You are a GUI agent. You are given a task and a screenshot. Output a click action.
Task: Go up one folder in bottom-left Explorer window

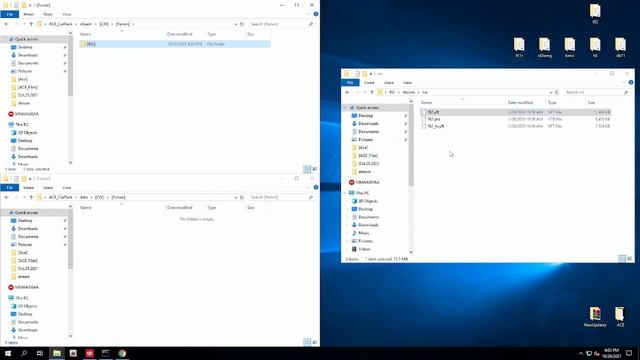point(31,197)
